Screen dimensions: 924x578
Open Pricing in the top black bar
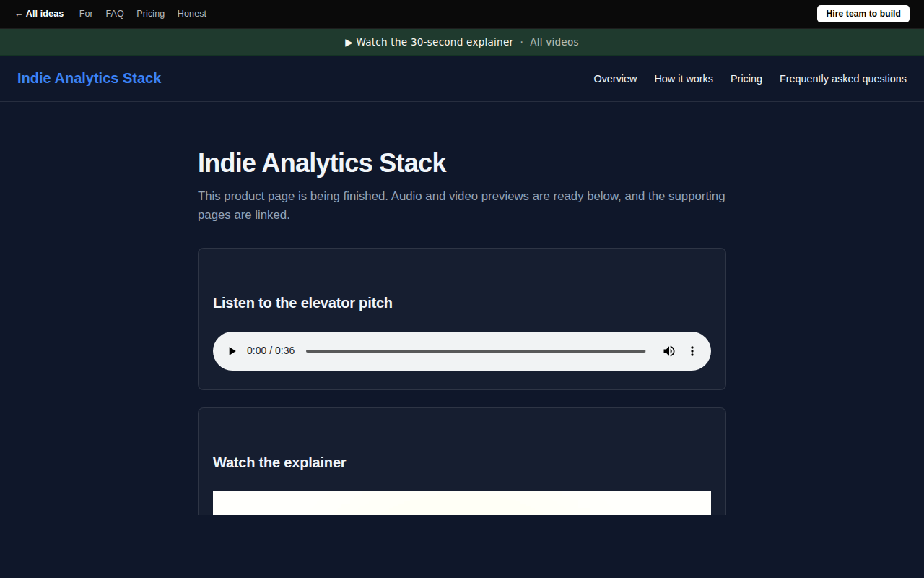point(150,14)
